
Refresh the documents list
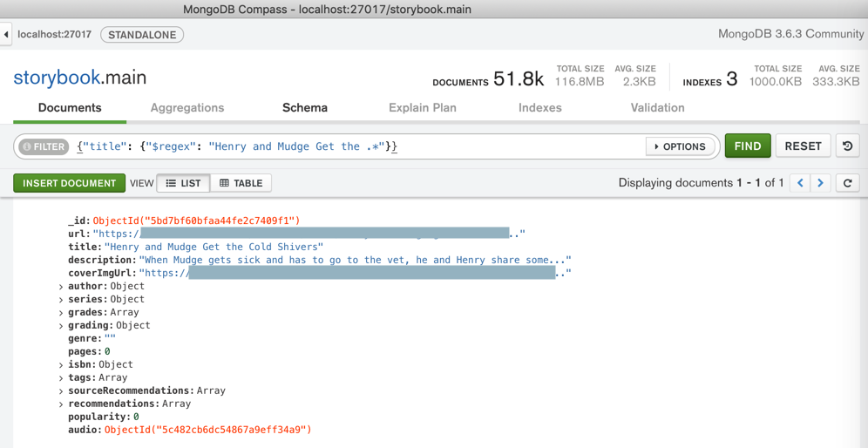(847, 183)
